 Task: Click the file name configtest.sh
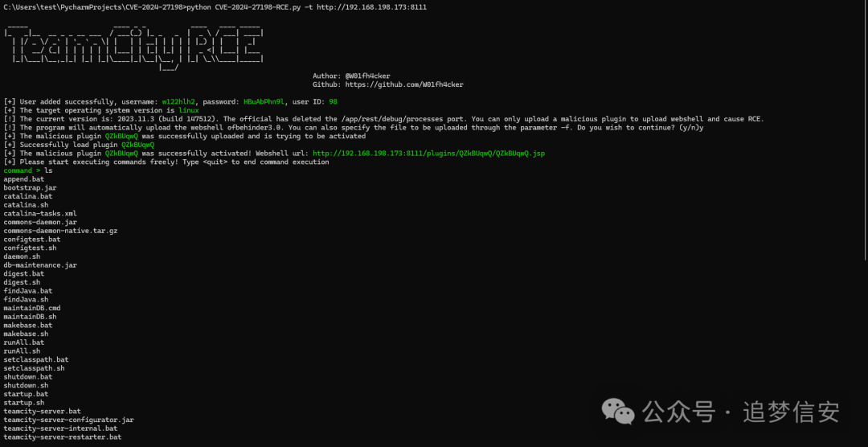coord(30,248)
